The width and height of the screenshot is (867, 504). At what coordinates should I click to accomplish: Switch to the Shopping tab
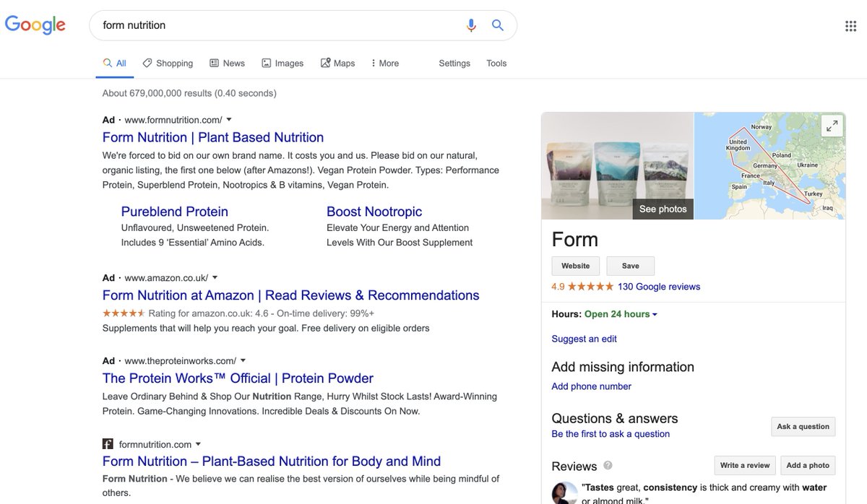coord(168,64)
